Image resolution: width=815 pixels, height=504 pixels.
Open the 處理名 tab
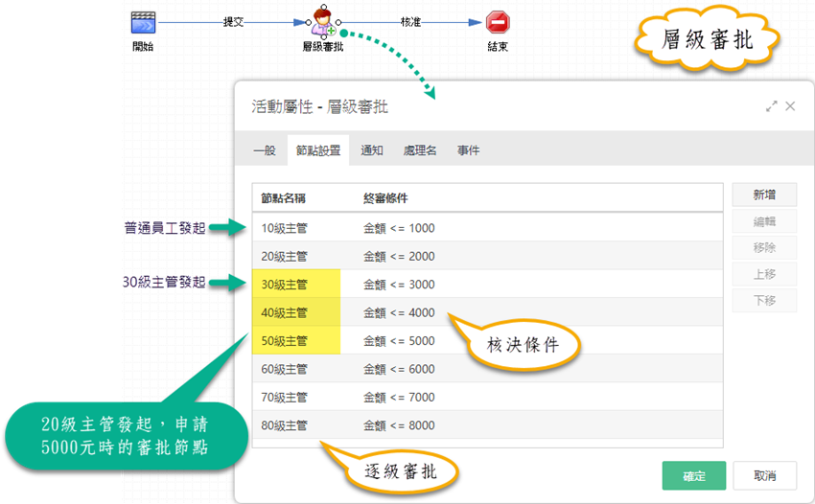coord(420,150)
